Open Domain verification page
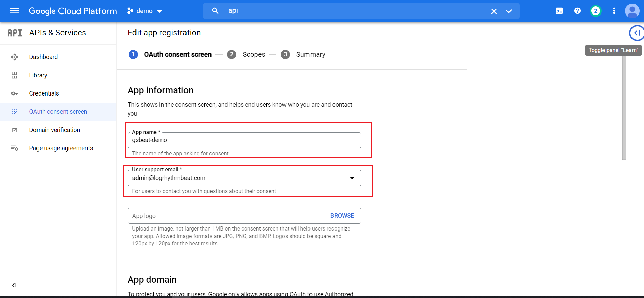This screenshot has width=644, height=298. [x=54, y=130]
